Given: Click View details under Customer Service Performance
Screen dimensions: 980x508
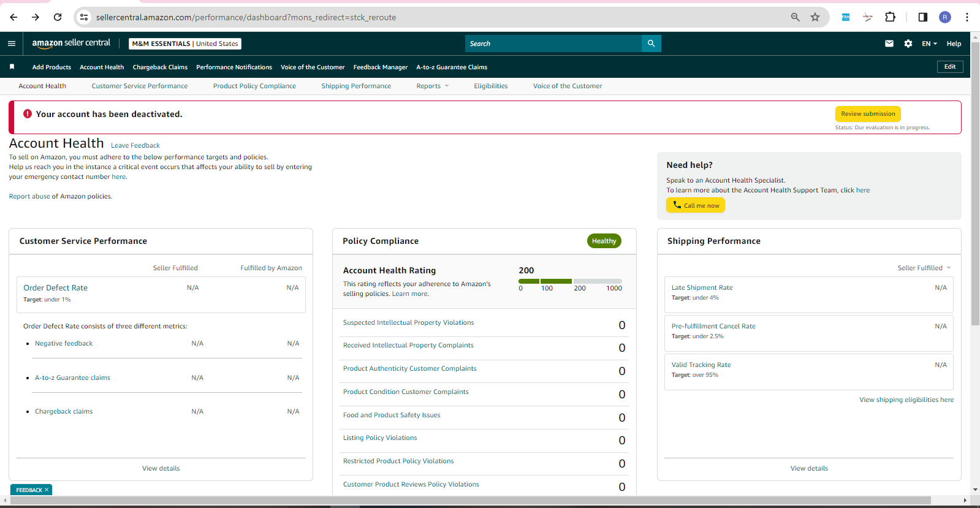Looking at the screenshot, I should point(161,468).
